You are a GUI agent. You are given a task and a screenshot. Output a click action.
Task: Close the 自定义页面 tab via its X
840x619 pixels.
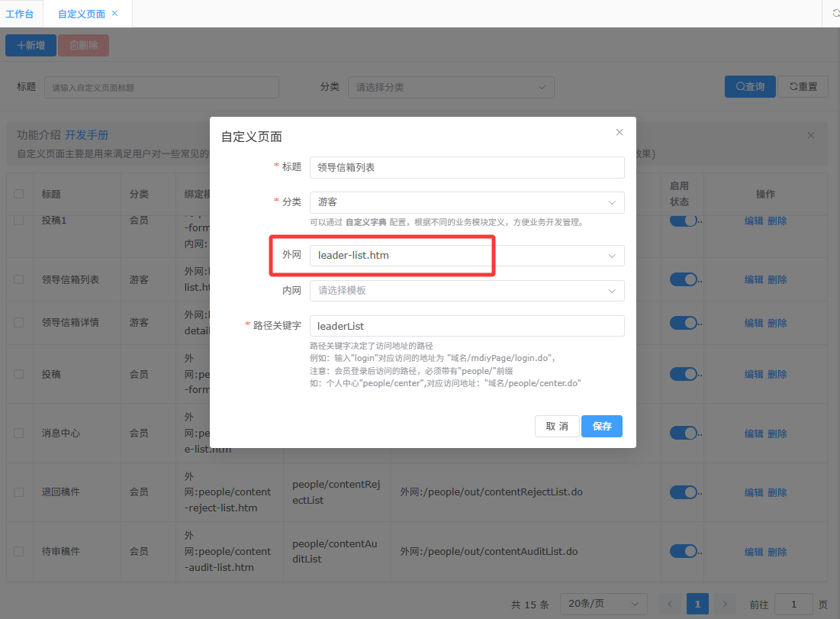tap(114, 14)
